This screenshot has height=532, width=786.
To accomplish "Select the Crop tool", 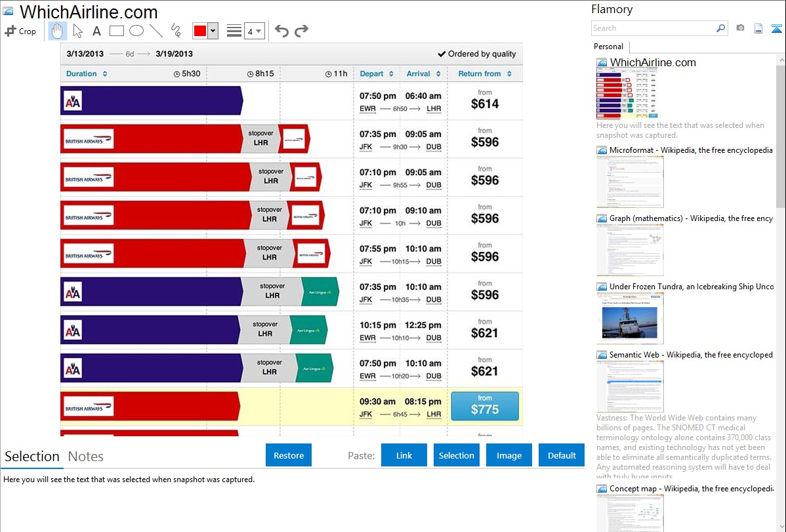I will tap(20, 31).
